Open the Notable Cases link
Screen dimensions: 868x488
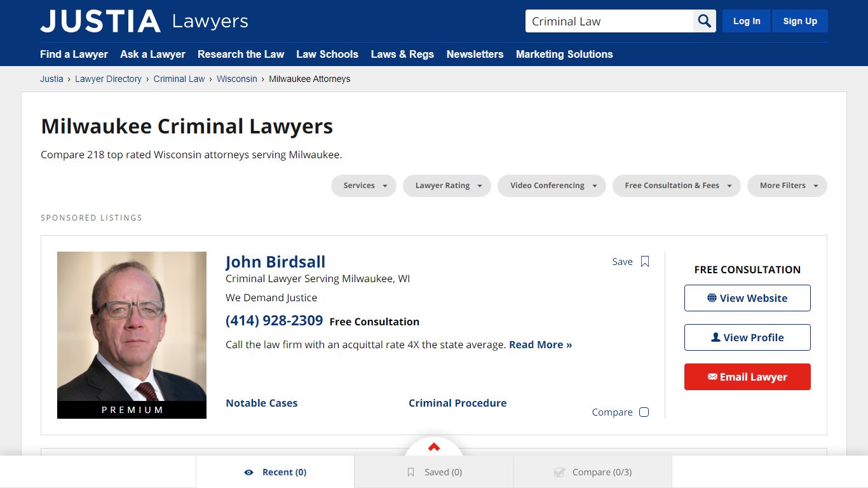(x=262, y=403)
